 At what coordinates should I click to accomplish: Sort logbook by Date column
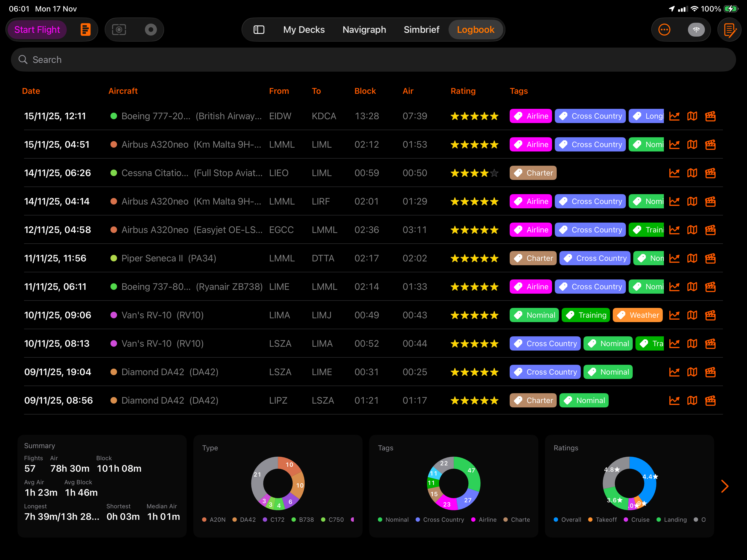31,91
